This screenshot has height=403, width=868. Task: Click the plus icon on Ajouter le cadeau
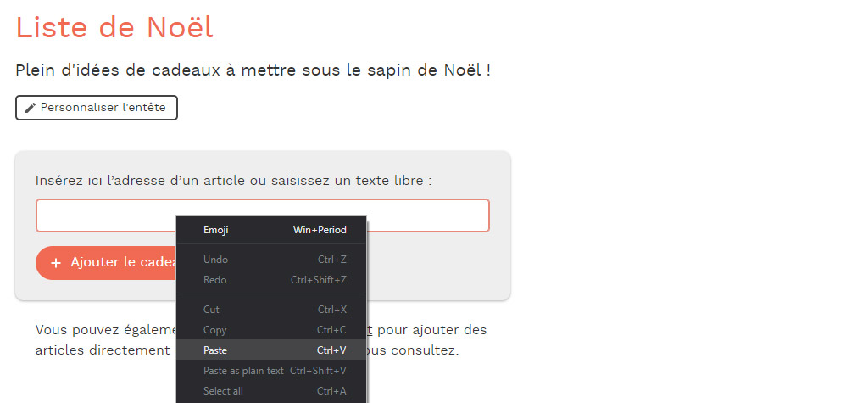click(55, 263)
